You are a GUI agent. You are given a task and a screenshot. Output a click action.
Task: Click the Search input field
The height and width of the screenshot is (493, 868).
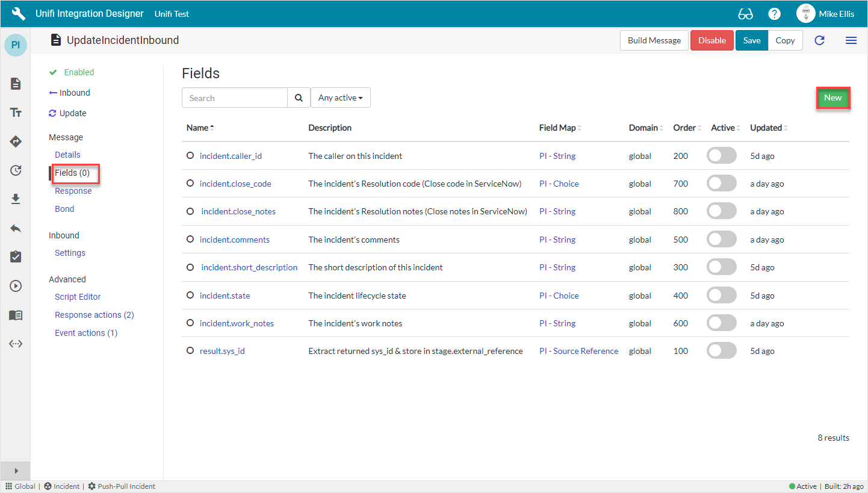(x=235, y=98)
